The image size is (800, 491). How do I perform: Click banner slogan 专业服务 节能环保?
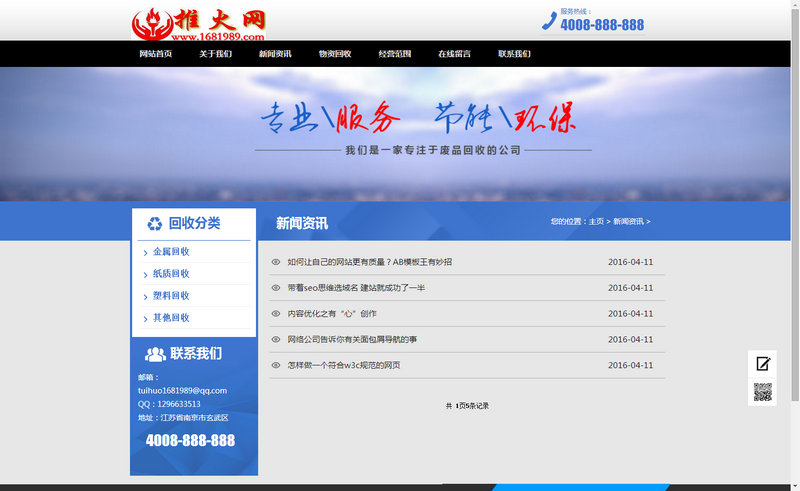coord(418,117)
